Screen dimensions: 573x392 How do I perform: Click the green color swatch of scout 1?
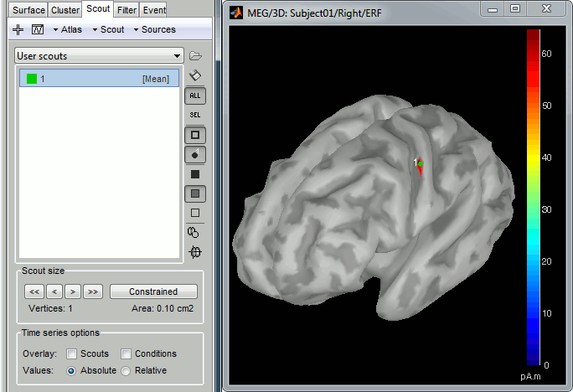click(31, 79)
